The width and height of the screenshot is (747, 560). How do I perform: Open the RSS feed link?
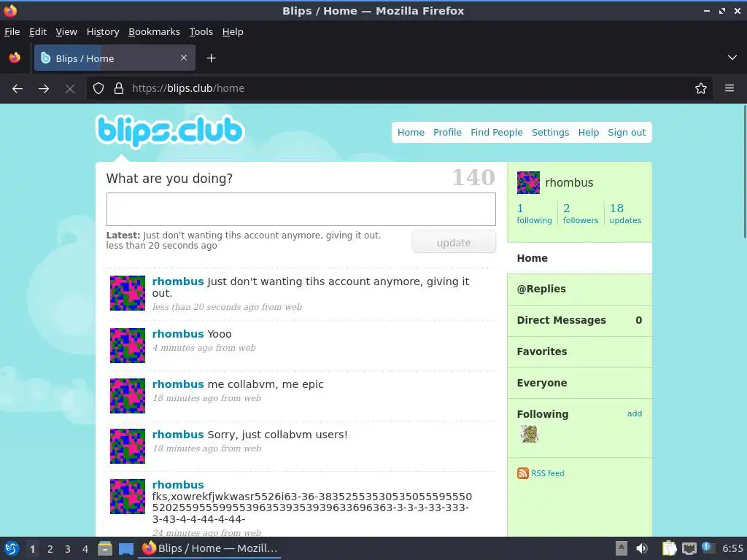pyautogui.click(x=547, y=473)
